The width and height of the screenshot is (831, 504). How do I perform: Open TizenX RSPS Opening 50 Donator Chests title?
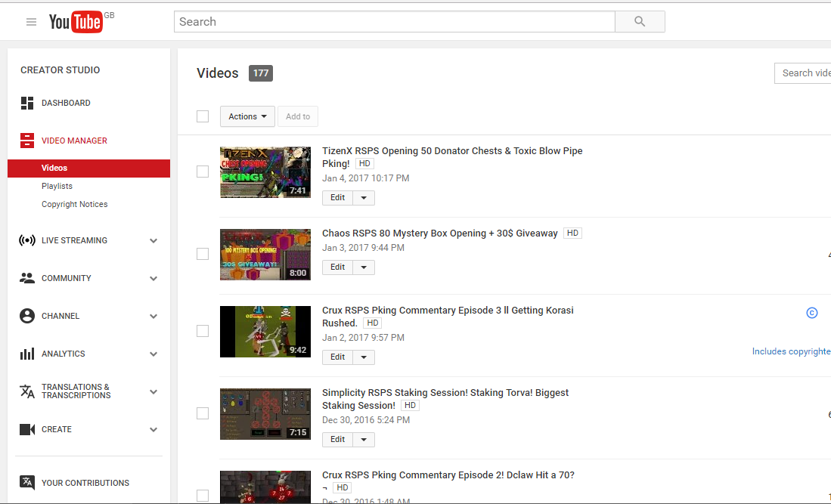click(452, 157)
